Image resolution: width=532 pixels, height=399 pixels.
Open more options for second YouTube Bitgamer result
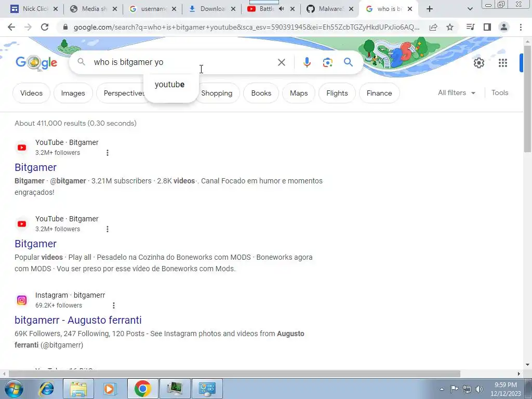click(107, 229)
